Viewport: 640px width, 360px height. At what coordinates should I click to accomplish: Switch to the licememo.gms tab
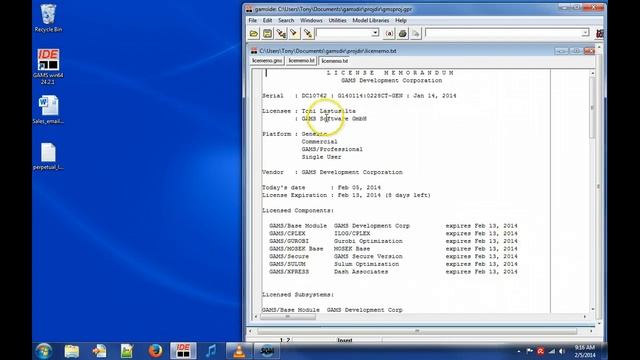(267, 61)
